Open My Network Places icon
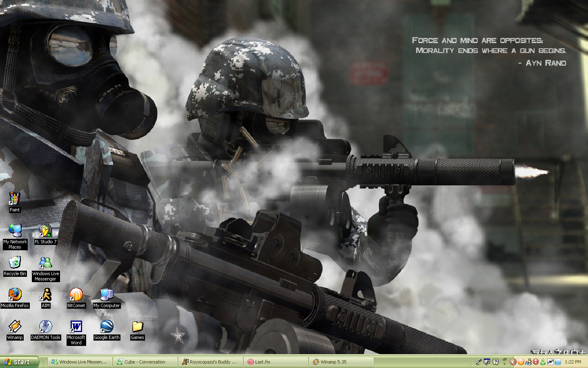588x368 pixels. coord(15,237)
